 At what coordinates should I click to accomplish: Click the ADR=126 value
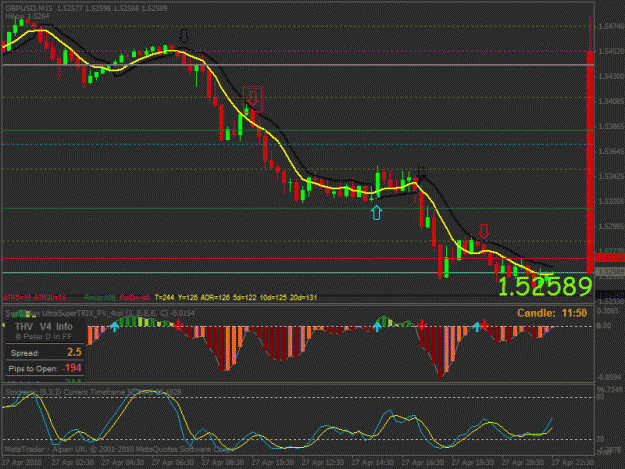pyautogui.click(x=216, y=298)
